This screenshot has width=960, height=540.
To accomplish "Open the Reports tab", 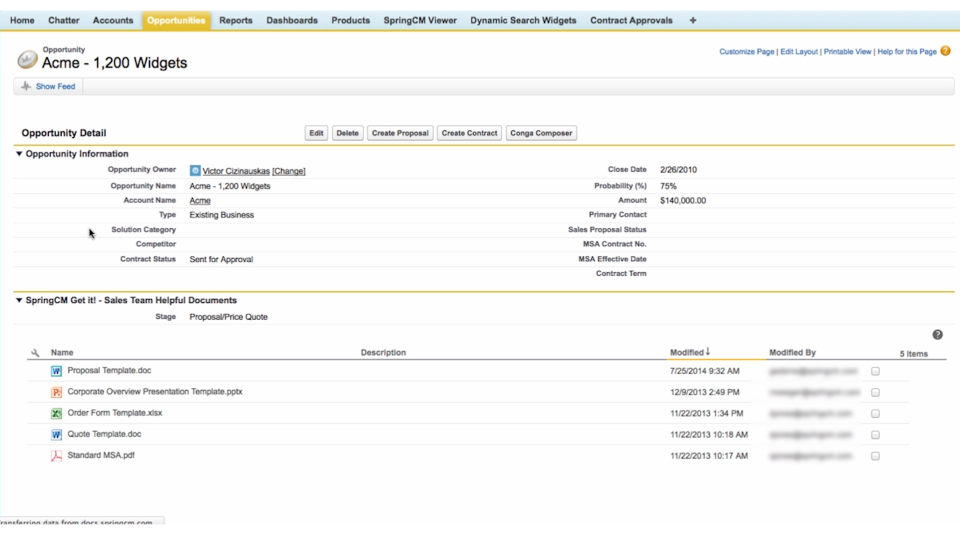I will (236, 20).
